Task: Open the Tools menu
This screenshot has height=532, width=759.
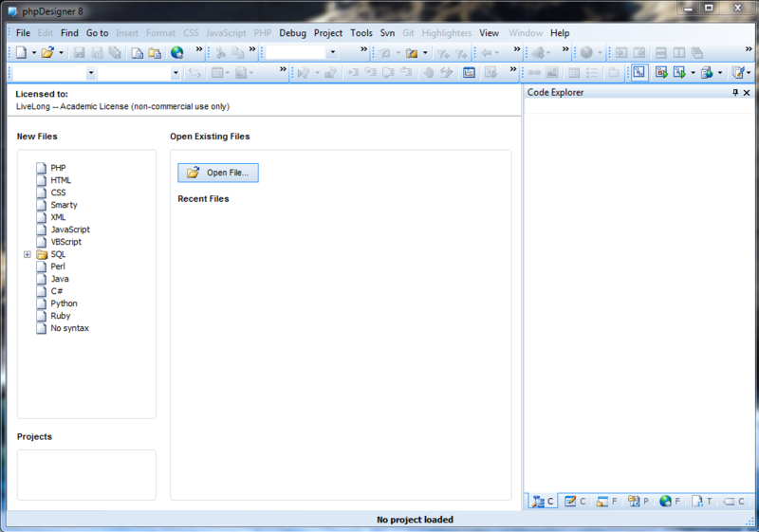Action: click(361, 33)
